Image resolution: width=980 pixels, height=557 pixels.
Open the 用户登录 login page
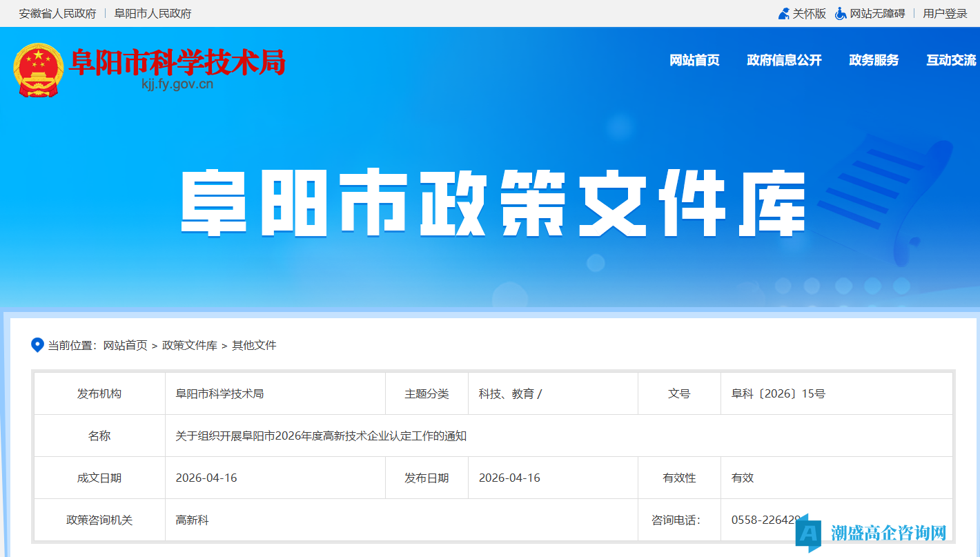(x=944, y=12)
